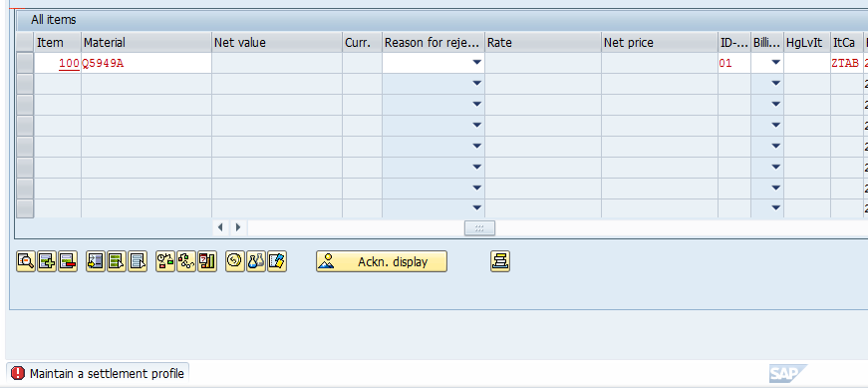Click the Reason for reje... column header
Image resolution: width=868 pixels, height=388 pixels.
click(434, 42)
